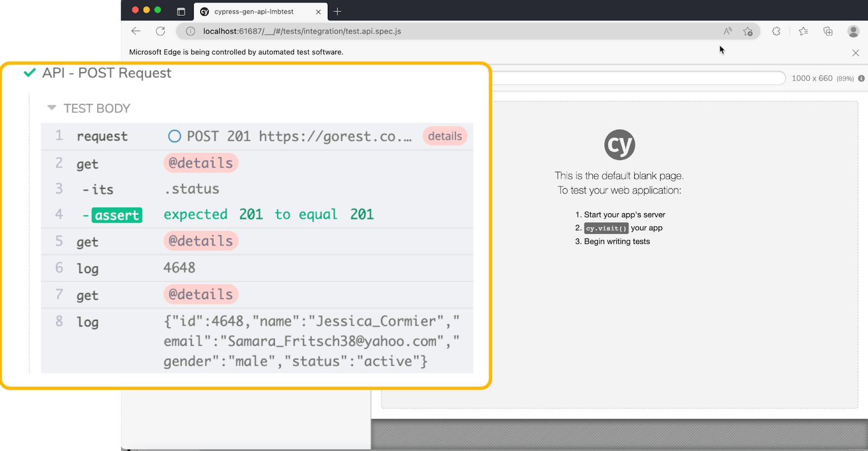Viewport: 868px width, 451px height.
Task: Minimize the Edge window with yellow button
Action: (146, 10)
